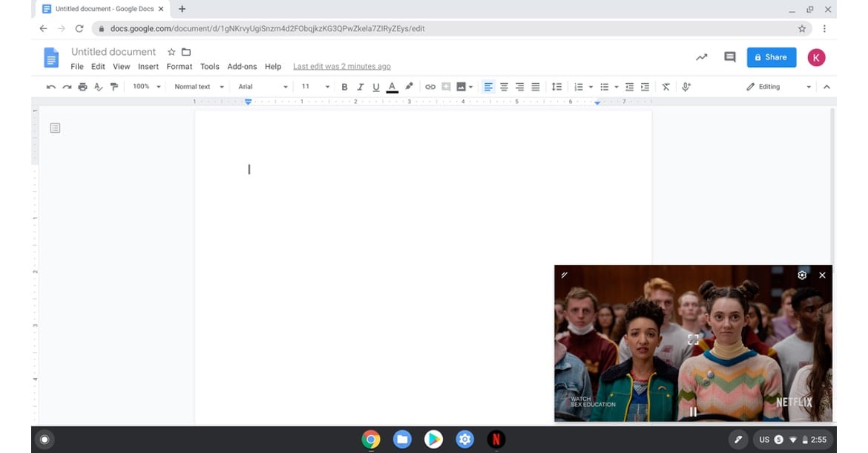Open the comment history icon
This screenshot has width=868, height=453.
coord(729,57)
